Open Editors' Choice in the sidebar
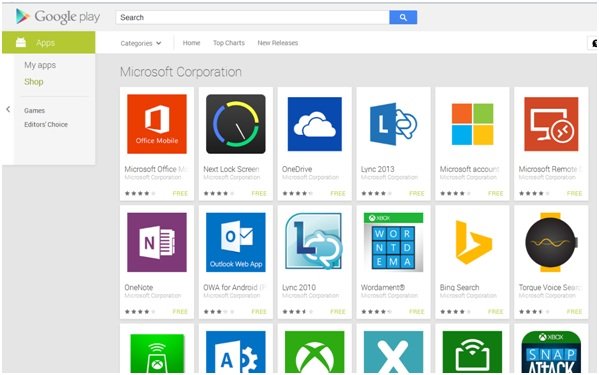Viewport: 599px width, 375px height. pyautogui.click(x=46, y=124)
